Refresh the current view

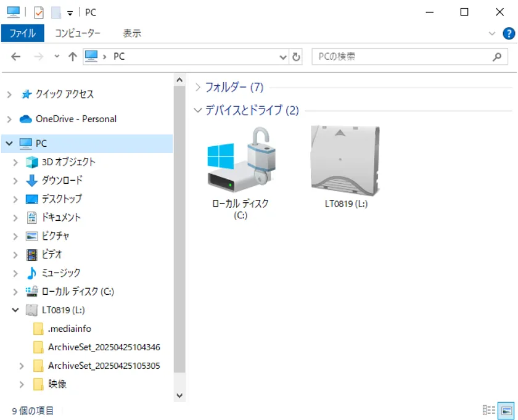tap(296, 57)
